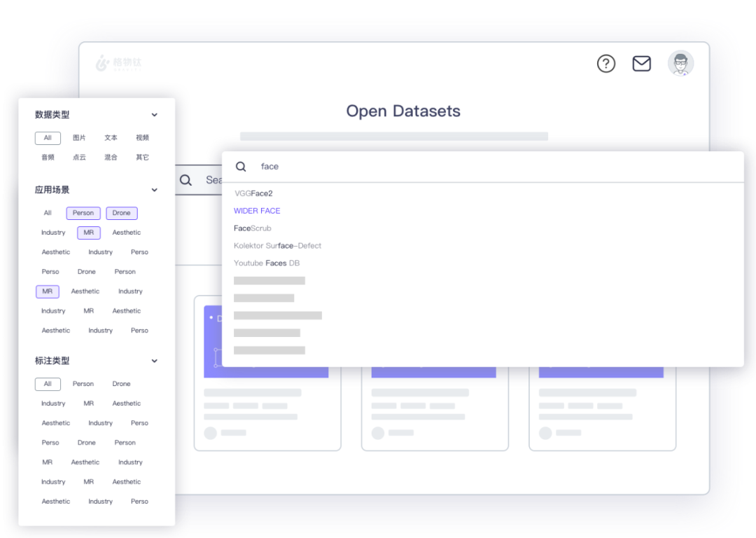Filter by 音频 data type
The width and height of the screenshot is (756, 538).
click(48, 158)
